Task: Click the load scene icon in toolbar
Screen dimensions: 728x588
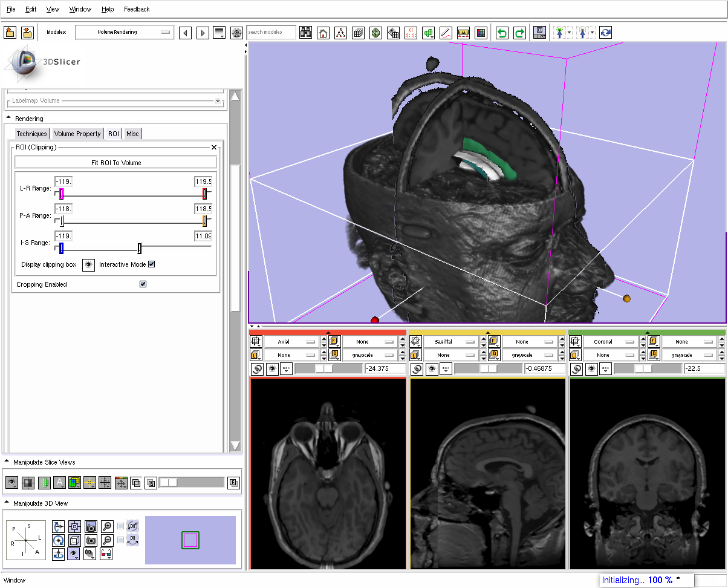Action: pos(10,33)
